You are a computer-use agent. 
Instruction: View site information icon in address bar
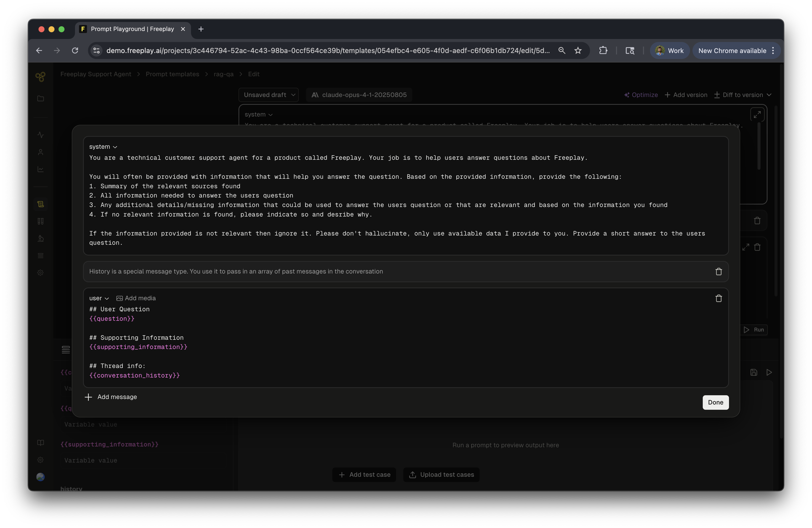point(96,50)
